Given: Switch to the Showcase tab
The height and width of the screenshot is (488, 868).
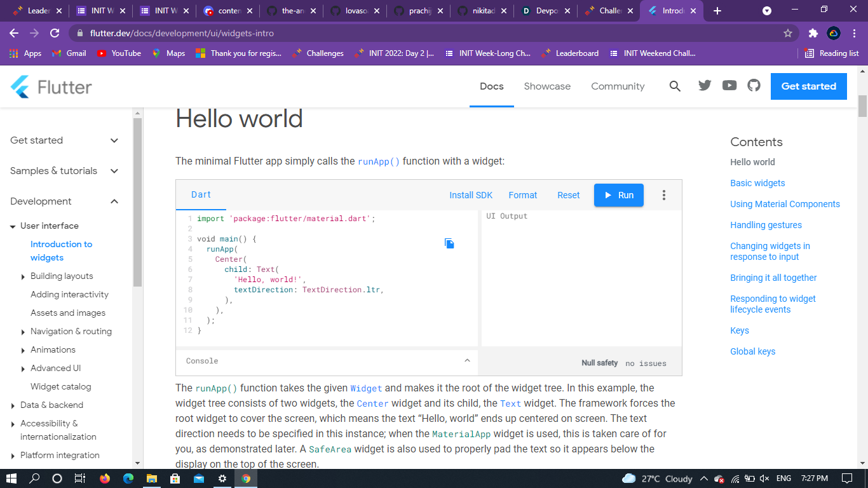Looking at the screenshot, I should [x=547, y=86].
